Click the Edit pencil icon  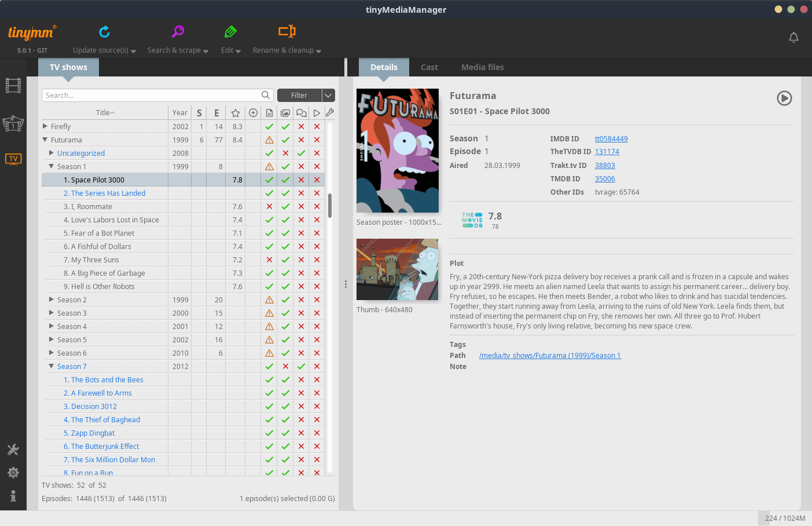click(x=230, y=32)
